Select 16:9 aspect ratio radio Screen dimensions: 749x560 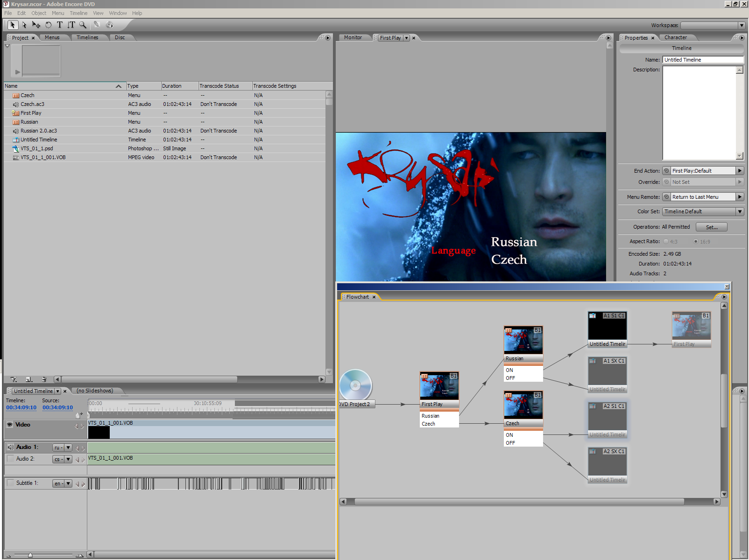pyautogui.click(x=696, y=242)
